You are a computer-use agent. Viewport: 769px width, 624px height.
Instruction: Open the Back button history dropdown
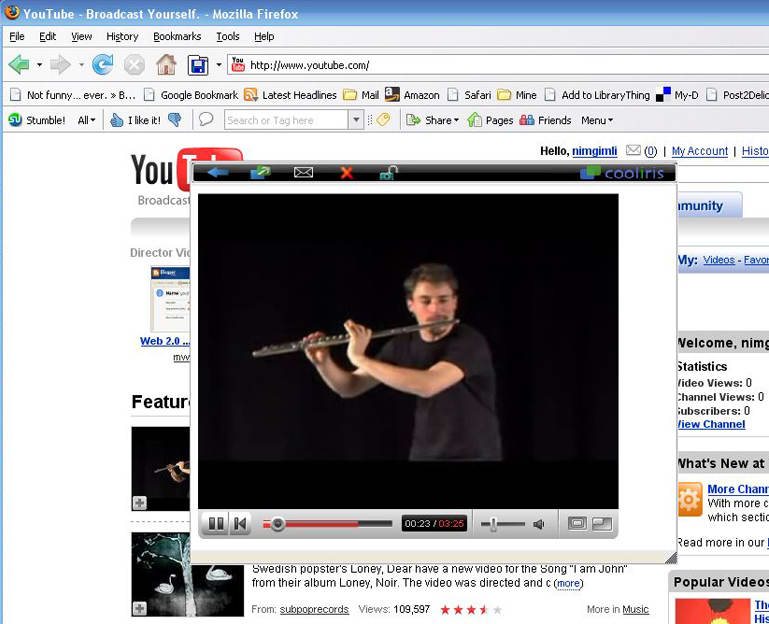click(39, 65)
